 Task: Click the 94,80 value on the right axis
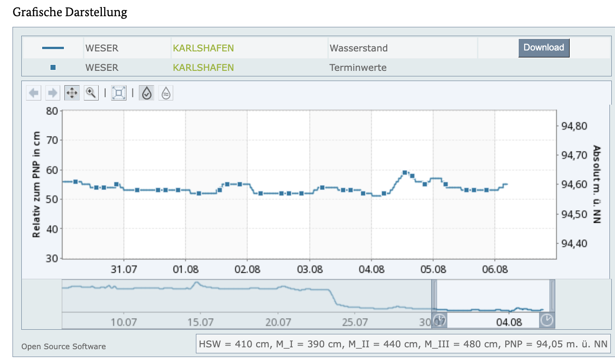(x=574, y=126)
